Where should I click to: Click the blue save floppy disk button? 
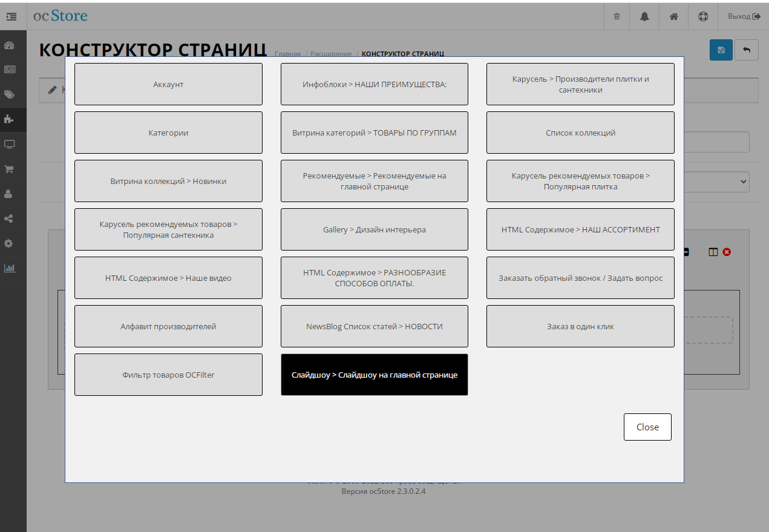click(721, 50)
